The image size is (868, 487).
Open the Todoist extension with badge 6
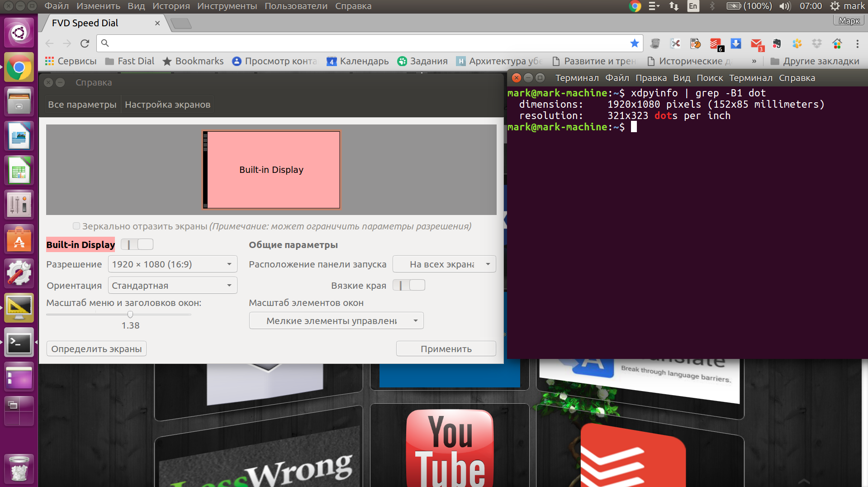click(716, 44)
